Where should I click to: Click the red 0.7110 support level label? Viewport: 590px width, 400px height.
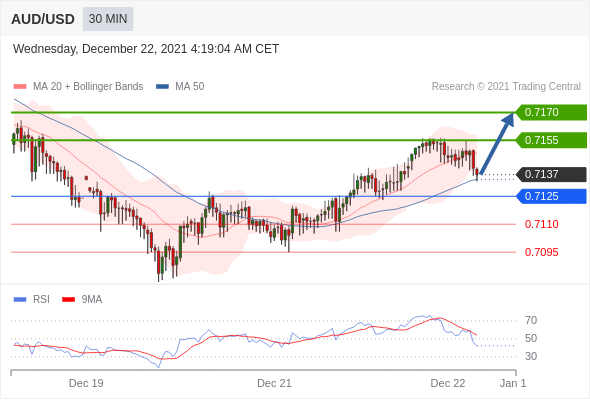coord(541,224)
